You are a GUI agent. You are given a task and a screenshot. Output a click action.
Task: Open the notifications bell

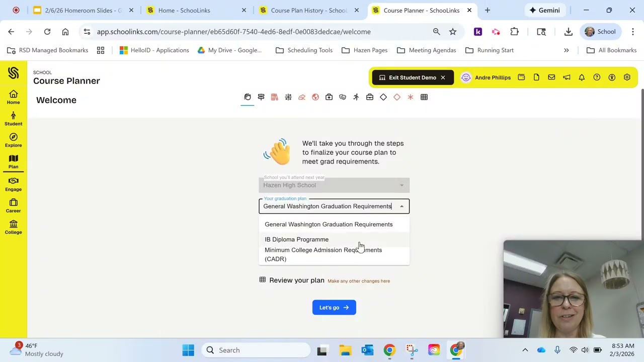(x=582, y=77)
